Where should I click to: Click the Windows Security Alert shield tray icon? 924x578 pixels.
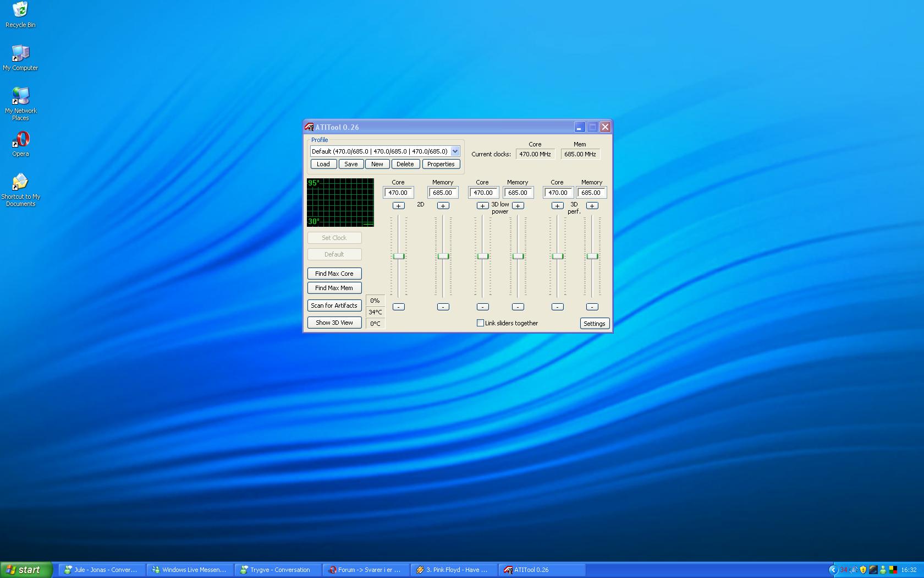pyautogui.click(x=863, y=570)
